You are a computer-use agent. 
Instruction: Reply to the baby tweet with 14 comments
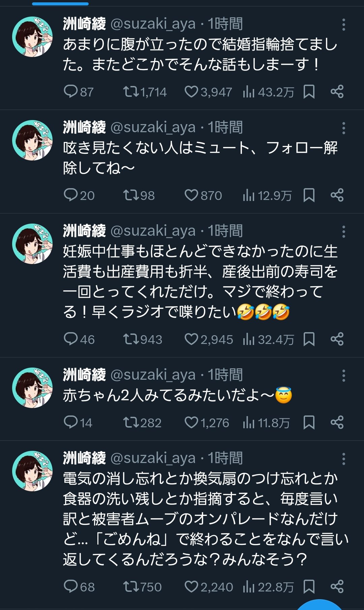71,423
